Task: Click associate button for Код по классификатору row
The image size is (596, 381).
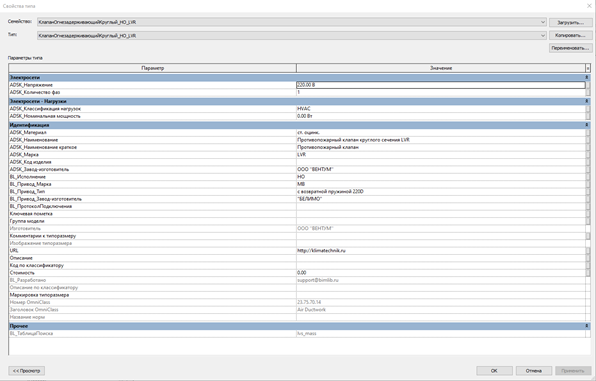Action: (x=588, y=265)
